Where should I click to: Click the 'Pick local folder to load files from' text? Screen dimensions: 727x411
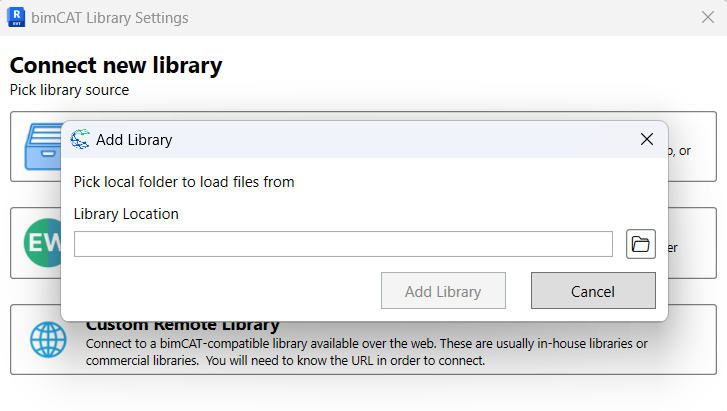pos(184,182)
